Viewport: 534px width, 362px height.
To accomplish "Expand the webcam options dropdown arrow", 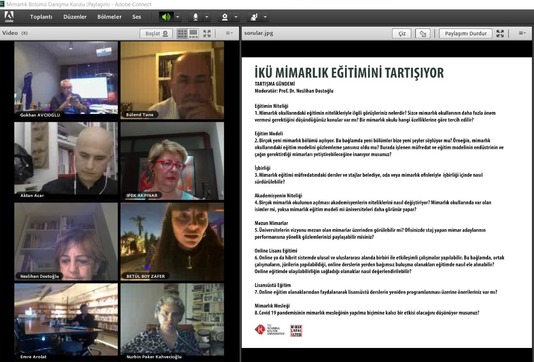I will pos(236,17).
